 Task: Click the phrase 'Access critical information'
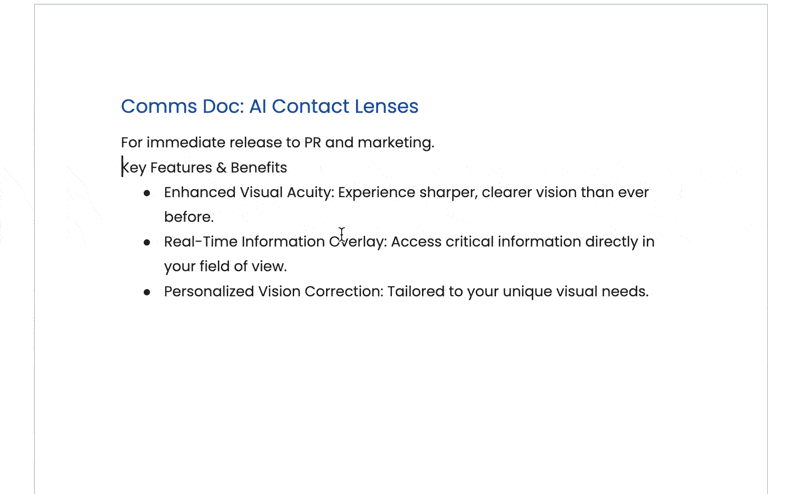(x=486, y=241)
